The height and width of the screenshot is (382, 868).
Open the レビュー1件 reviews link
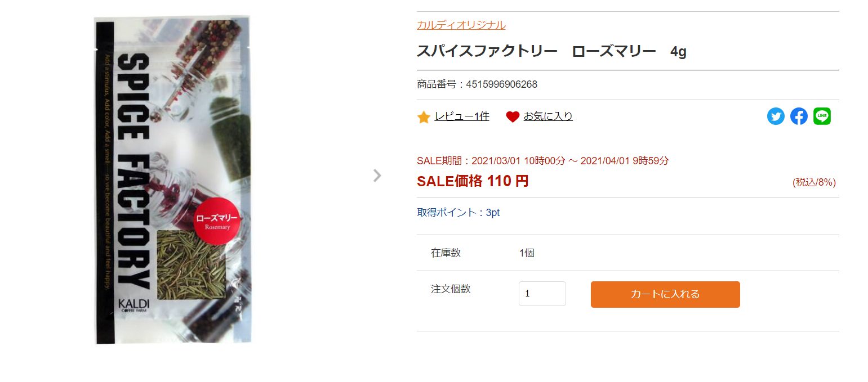(462, 116)
